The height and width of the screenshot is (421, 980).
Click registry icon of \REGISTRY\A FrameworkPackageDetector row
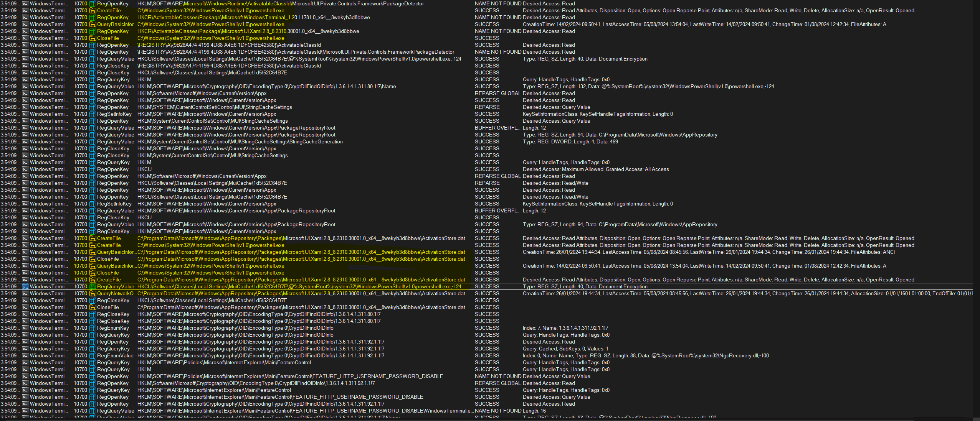tap(93, 52)
